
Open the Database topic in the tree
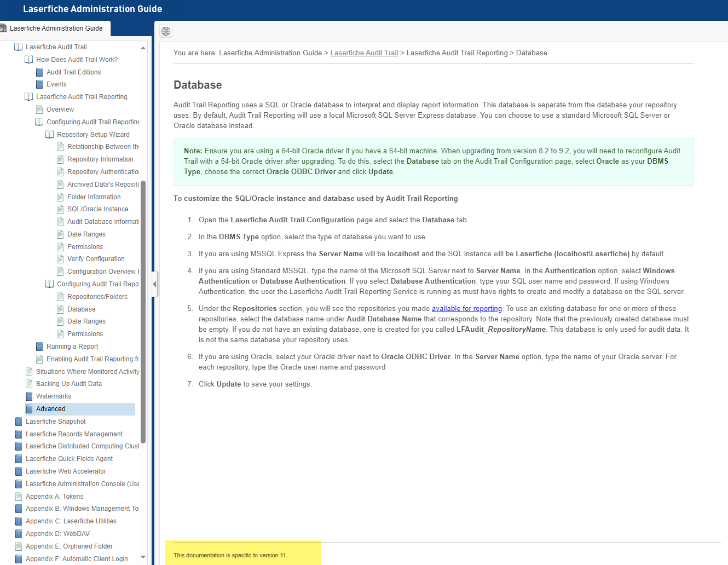[82, 309]
